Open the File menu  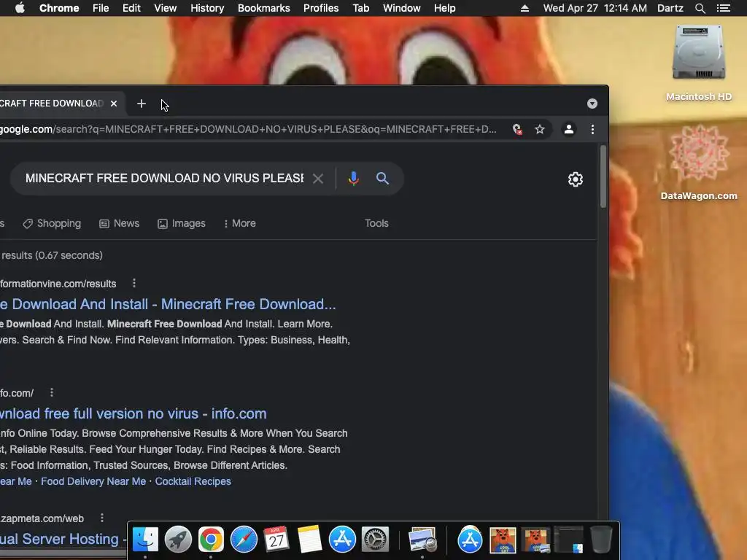click(101, 8)
